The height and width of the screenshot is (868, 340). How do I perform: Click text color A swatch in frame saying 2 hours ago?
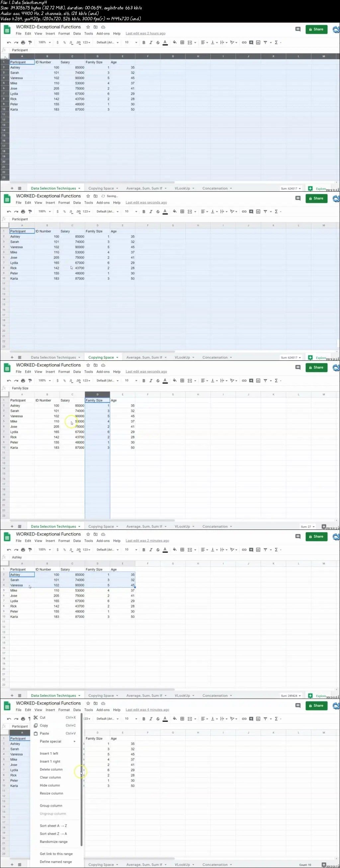[165, 43]
